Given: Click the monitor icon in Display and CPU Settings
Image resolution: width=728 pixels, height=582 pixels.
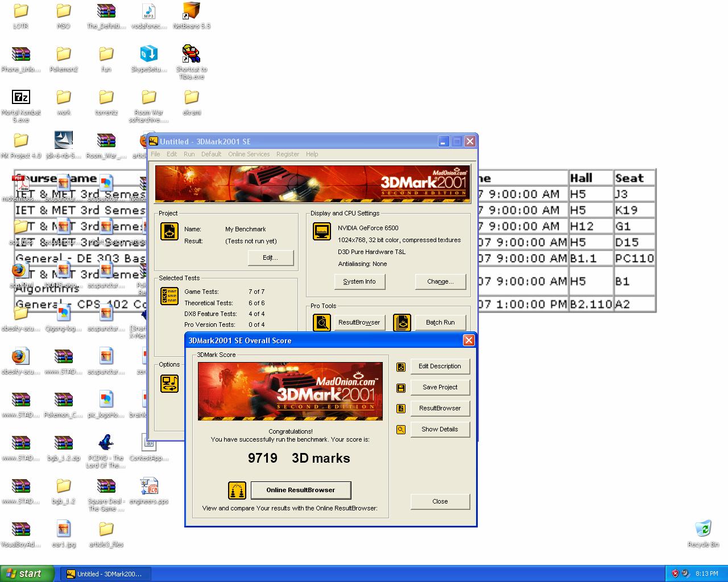Looking at the screenshot, I should (x=322, y=231).
